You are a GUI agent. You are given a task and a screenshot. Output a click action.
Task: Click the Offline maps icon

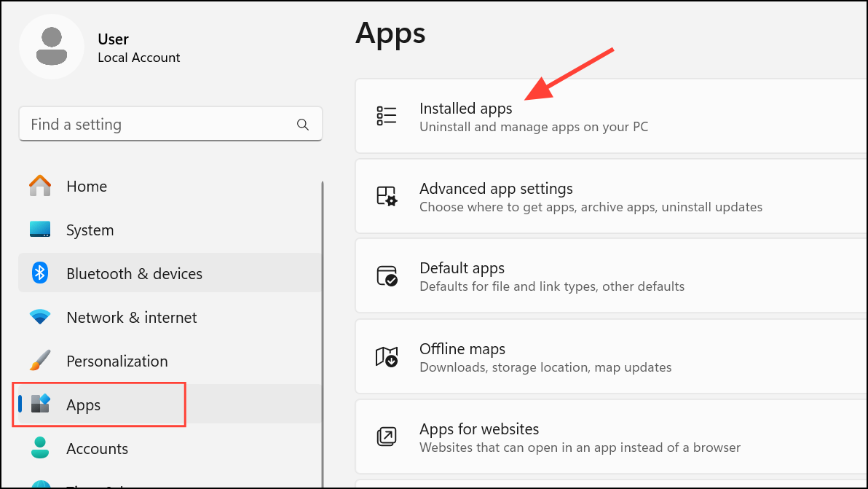tap(387, 356)
